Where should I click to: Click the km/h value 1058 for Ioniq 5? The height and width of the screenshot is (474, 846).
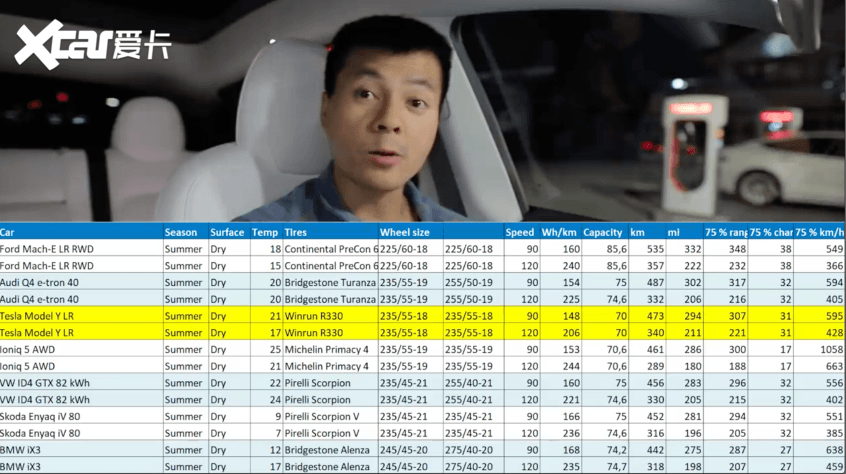[832, 349]
